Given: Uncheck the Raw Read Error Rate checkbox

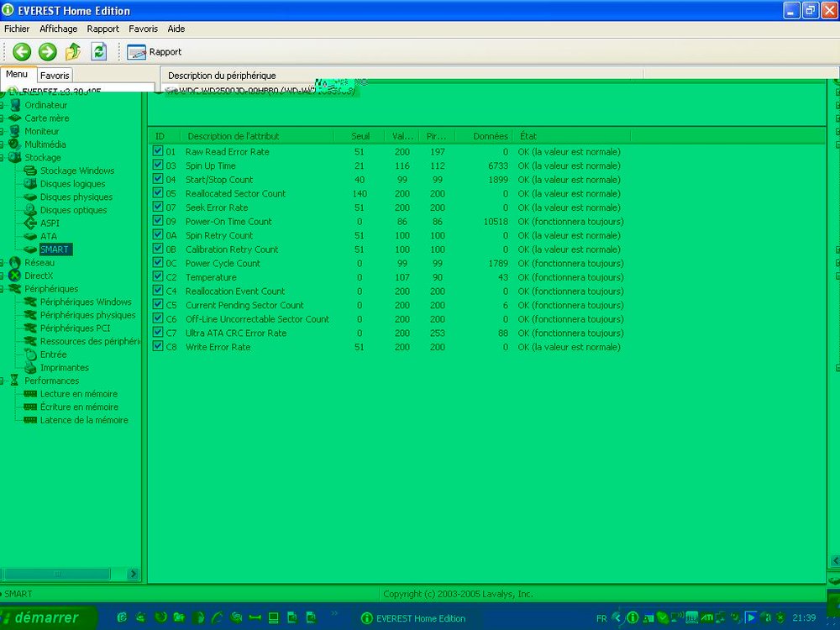Looking at the screenshot, I should [158, 151].
